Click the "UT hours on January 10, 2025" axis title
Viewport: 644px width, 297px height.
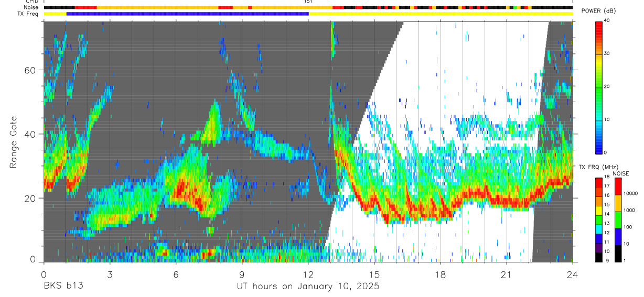(x=308, y=287)
